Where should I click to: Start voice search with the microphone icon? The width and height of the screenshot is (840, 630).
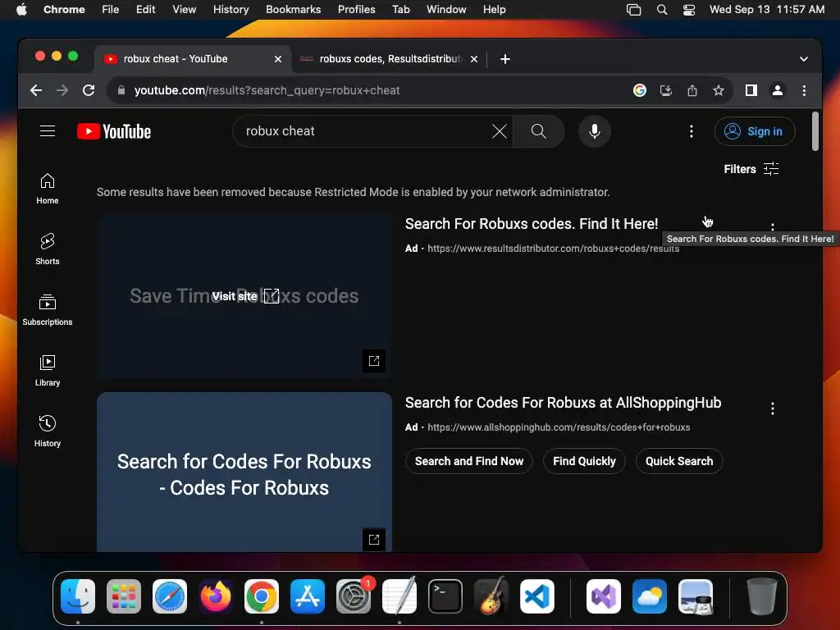(x=594, y=131)
